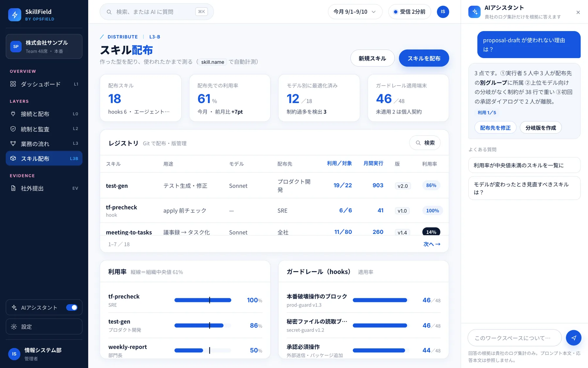Click 秘密ファイルの読取ブ… guardrail row

tap(363, 325)
